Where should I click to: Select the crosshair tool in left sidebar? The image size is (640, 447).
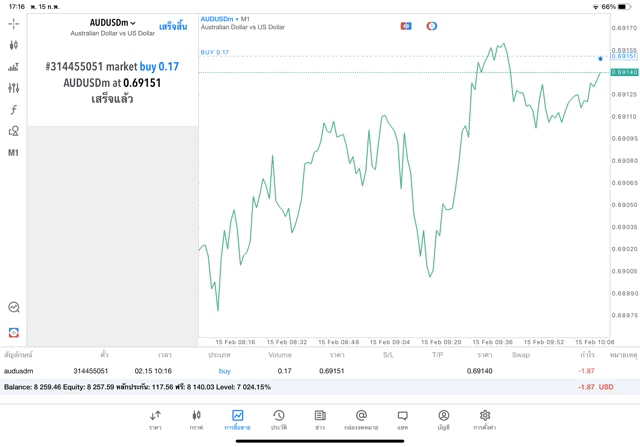14,23
